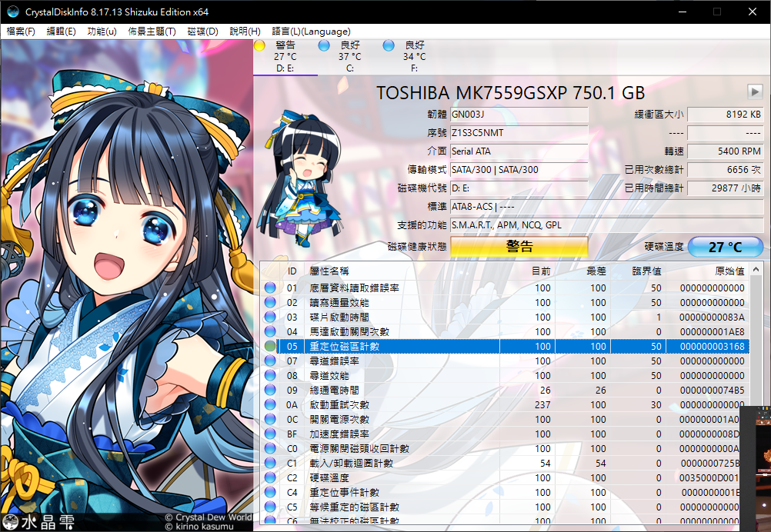The width and height of the screenshot is (771, 532).
Task: Click the status orb of attribute 04
Action: click(270, 331)
